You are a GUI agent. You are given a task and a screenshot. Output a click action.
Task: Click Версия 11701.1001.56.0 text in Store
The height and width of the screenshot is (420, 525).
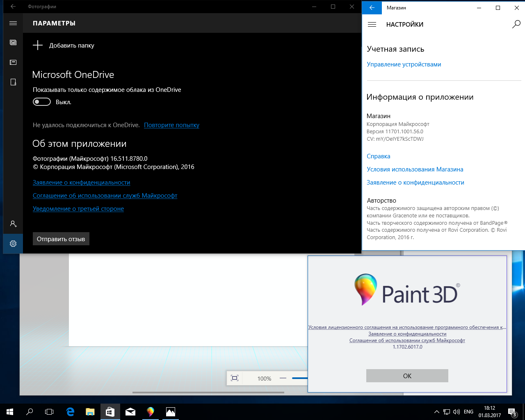(395, 132)
